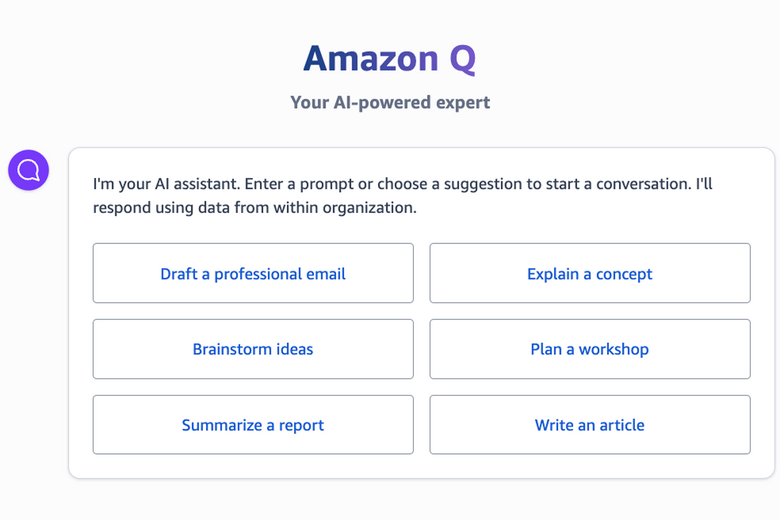
Task: Start an email draft from the suggestion tile
Action: point(253,273)
